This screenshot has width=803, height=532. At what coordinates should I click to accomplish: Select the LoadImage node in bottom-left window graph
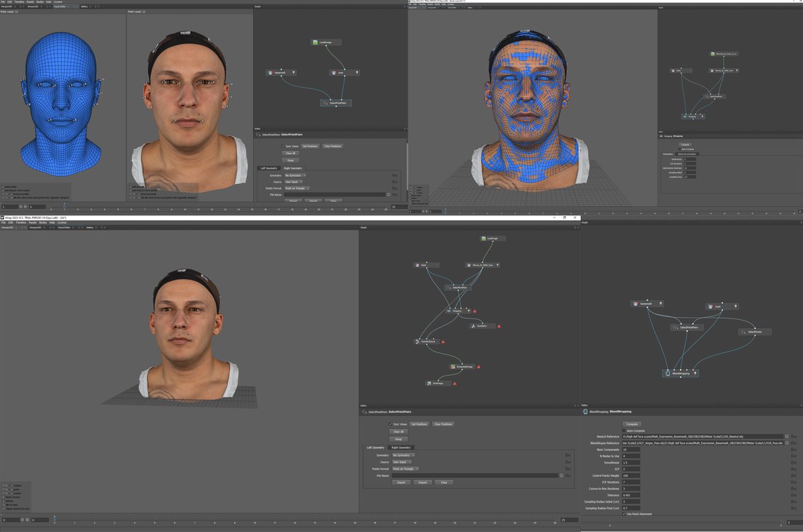click(x=493, y=239)
